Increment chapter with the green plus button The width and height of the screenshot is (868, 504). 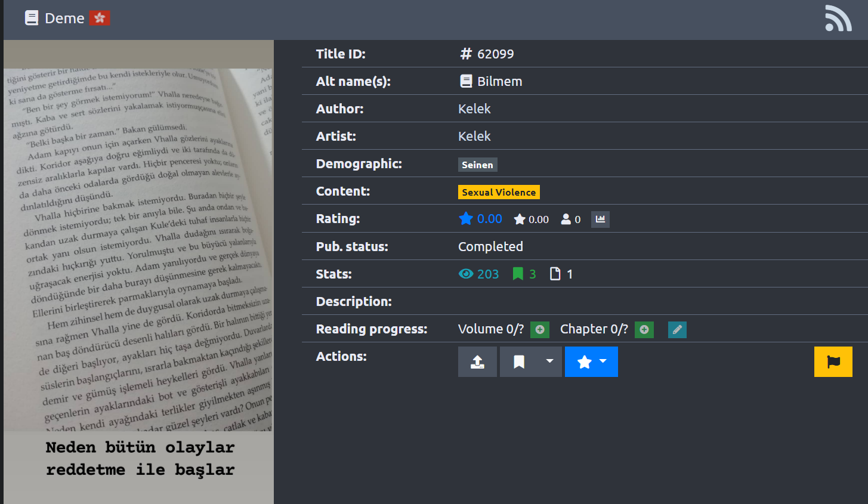point(644,329)
